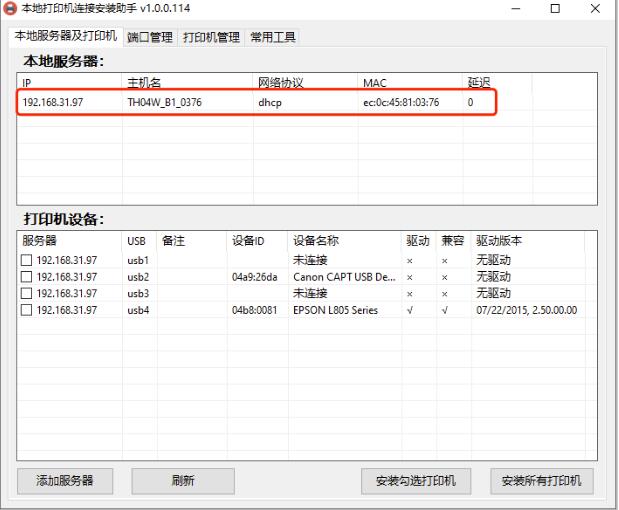Select the 常用工具 tab

pos(272,37)
